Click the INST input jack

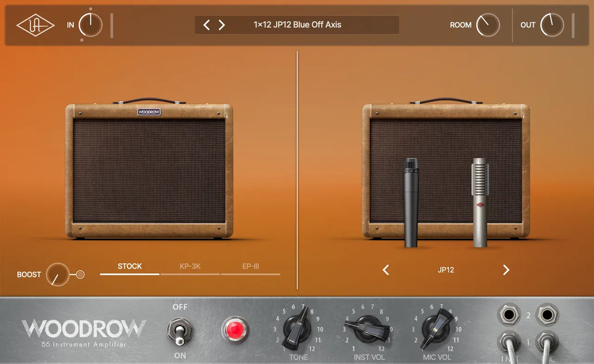pos(510,314)
